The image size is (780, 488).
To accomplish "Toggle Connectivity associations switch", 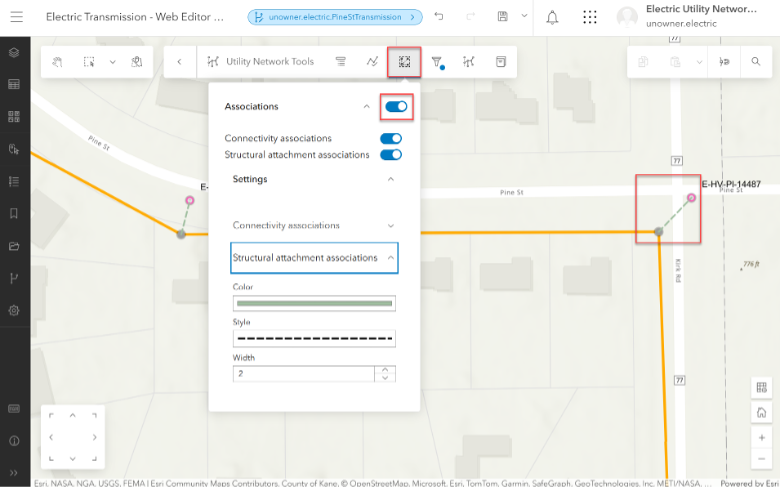I will (391, 138).
